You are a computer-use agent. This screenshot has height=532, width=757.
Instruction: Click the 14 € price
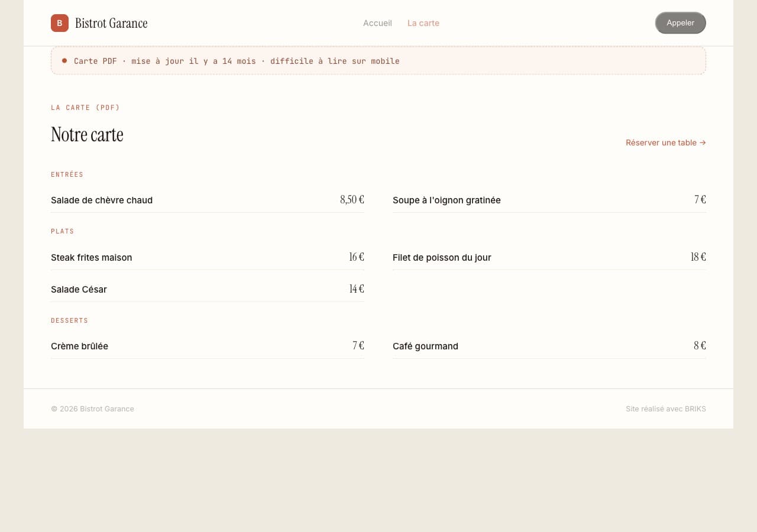click(x=357, y=289)
